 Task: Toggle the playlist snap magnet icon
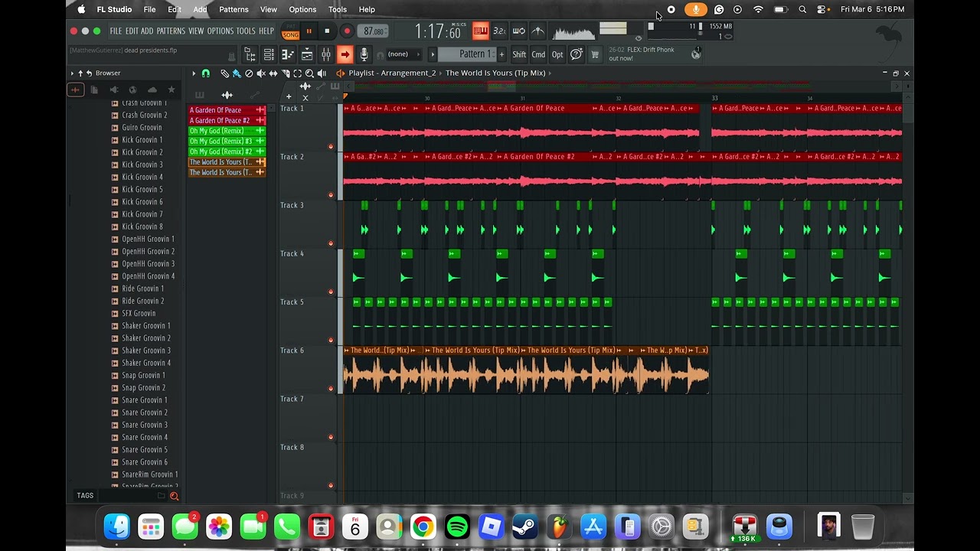[205, 73]
